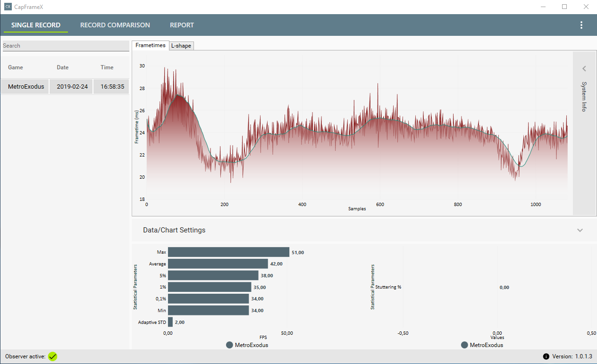597x364 pixels.
Task: Click the Frametime (ms) axis label
Action: 136,127
